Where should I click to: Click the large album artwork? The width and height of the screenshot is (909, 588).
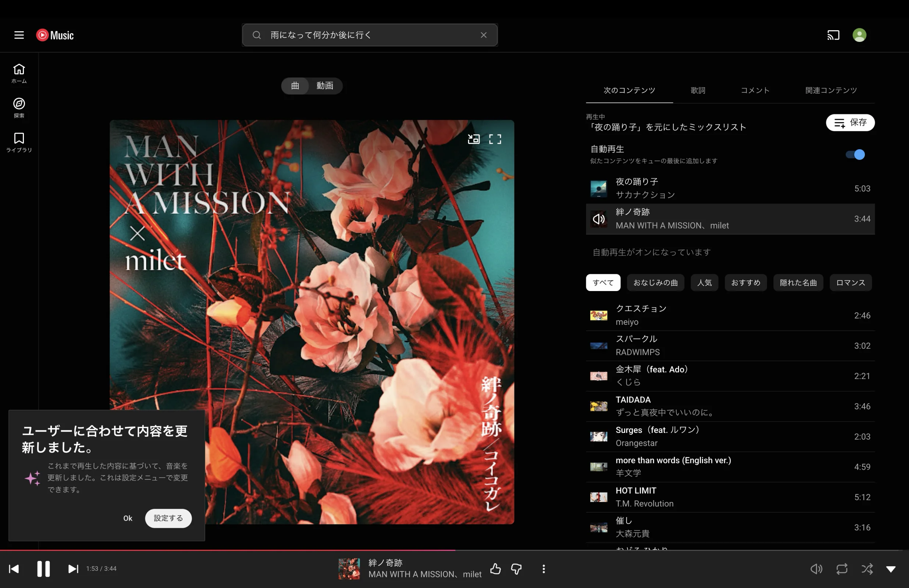[312, 322]
